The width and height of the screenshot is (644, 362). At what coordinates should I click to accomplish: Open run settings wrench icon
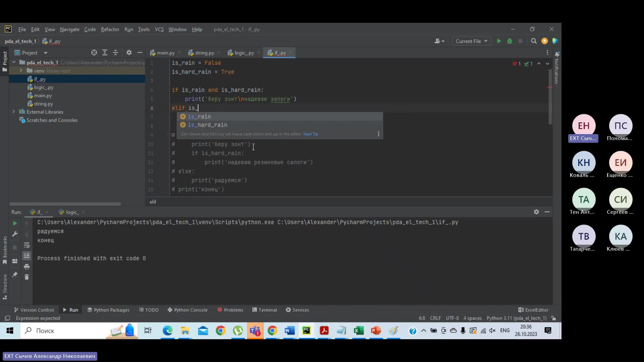(x=15, y=234)
